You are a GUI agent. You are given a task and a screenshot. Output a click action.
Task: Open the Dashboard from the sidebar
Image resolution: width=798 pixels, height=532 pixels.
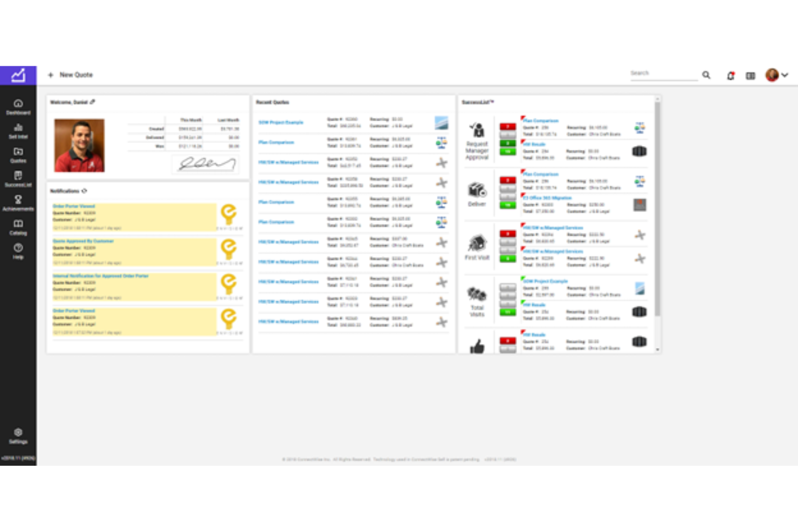pos(18,107)
